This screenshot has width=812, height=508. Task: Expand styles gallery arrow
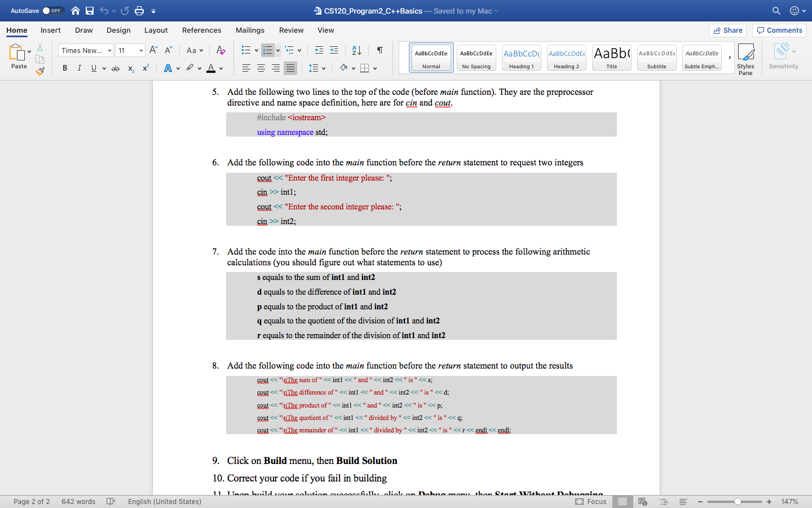pyautogui.click(x=730, y=58)
